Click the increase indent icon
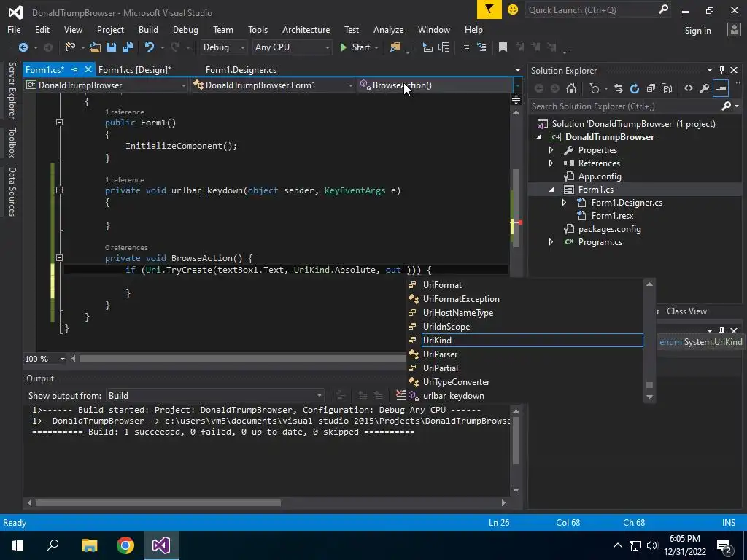This screenshot has height=560, width=747. (x=444, y=47)
